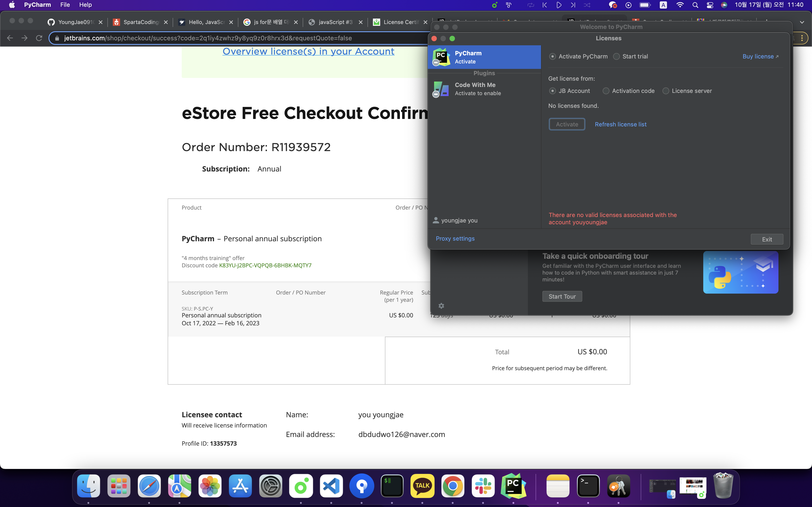The width and height of the screenshot is (812, 507).
Task: Open the Wi-Fi status menu
Action: tap(680, 5)
